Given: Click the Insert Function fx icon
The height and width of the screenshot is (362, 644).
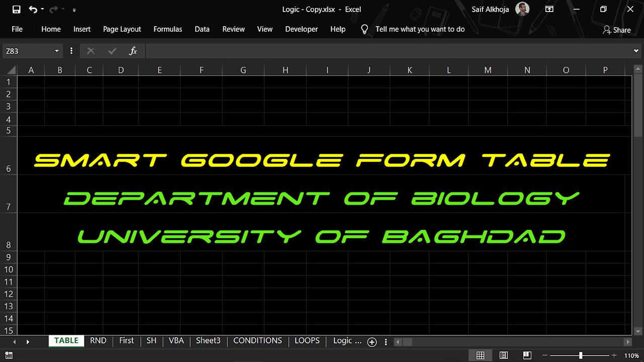Looking at the screenshot, I should tap(133, 51).
